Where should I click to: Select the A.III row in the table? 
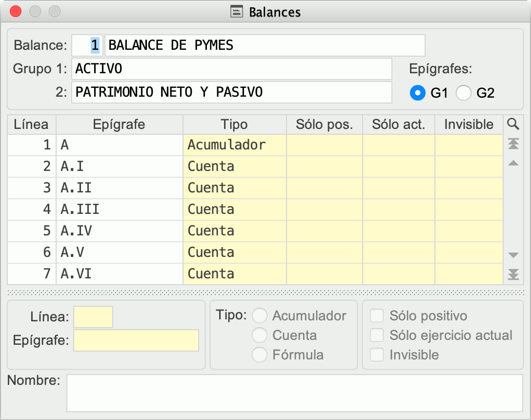pyautogui.click(x=119, y=210)
